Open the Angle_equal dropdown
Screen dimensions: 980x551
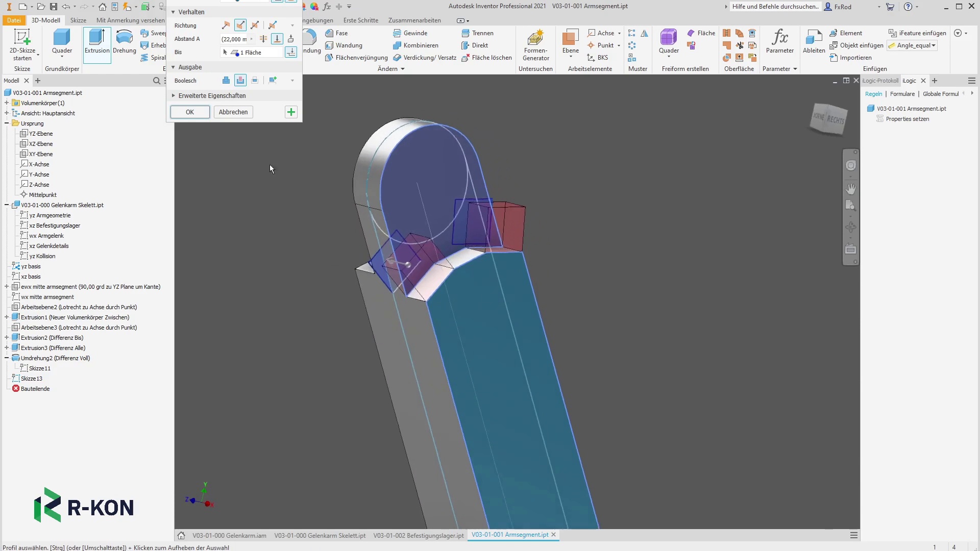[x=934, y=45]
